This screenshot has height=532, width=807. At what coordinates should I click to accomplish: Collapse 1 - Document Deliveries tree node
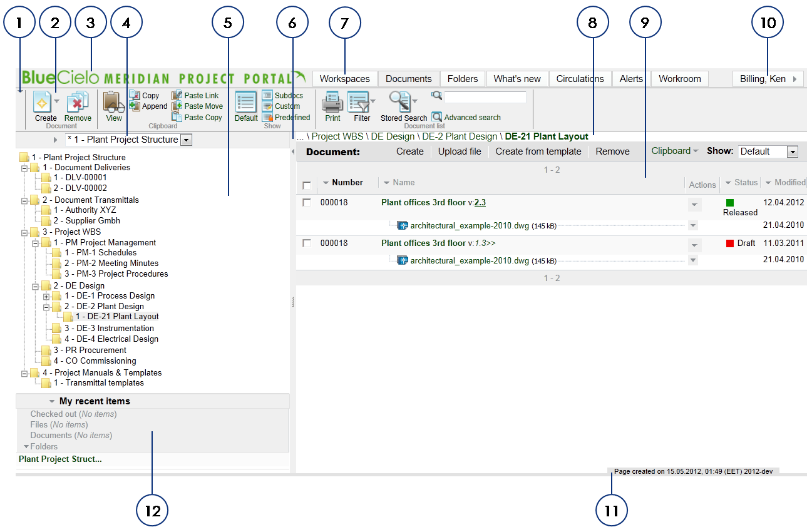24,168
